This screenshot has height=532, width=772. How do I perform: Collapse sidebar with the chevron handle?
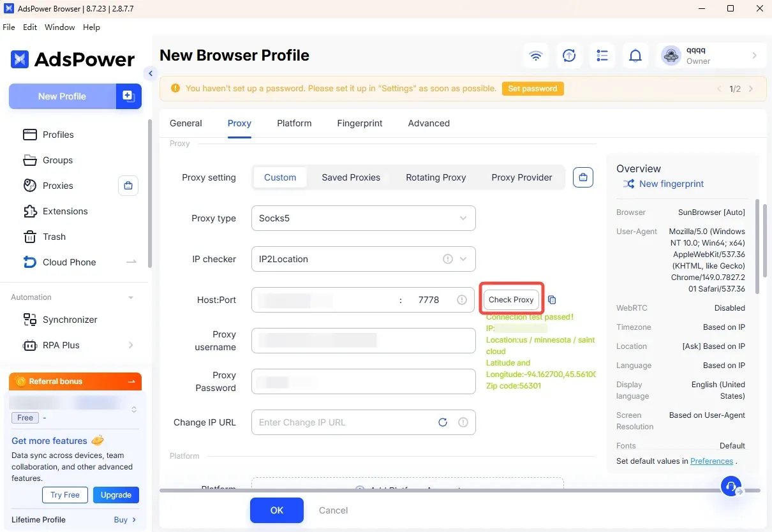[151, 73]
